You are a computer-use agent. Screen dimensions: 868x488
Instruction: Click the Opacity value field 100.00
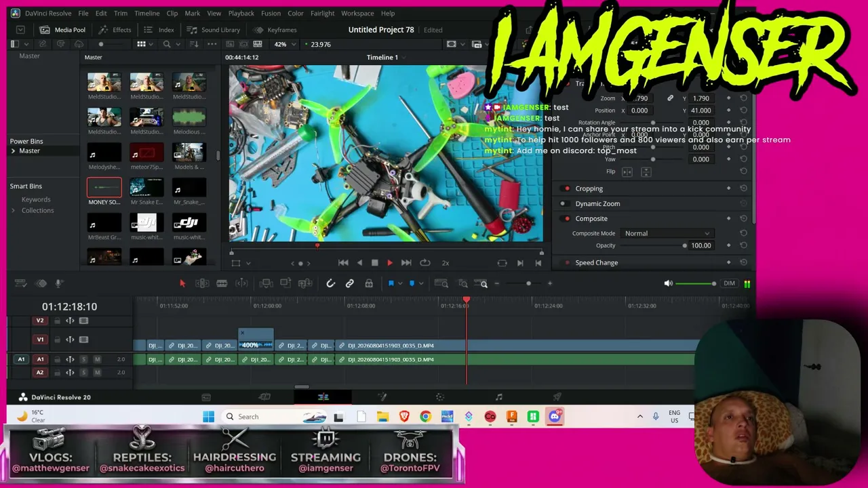(x=701, y=245)
